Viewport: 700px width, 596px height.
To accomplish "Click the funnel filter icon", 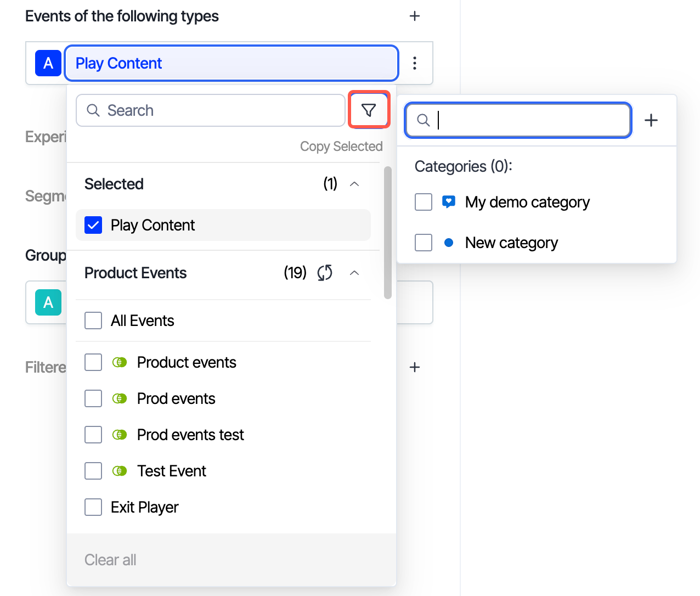I will coord(369,110).
